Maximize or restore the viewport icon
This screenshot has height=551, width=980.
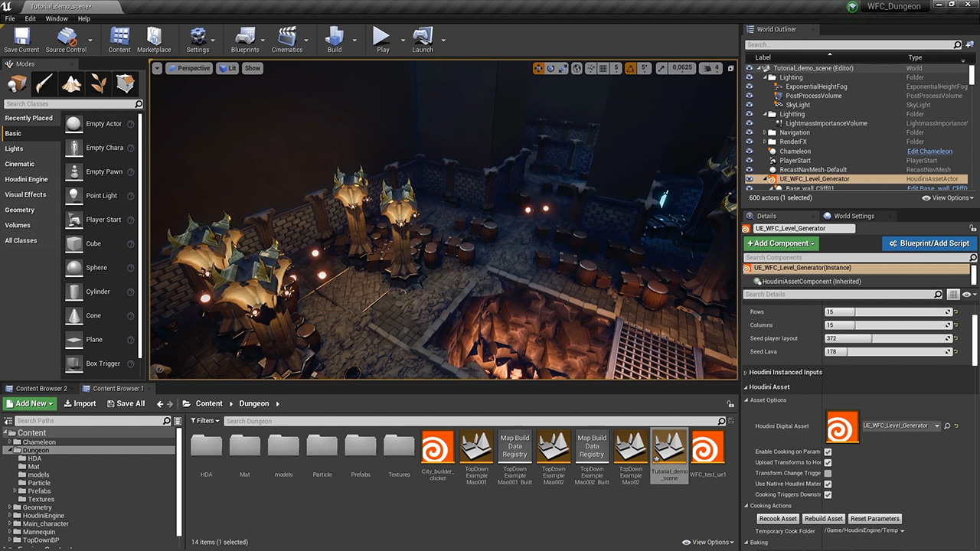(x=730, y=68)
